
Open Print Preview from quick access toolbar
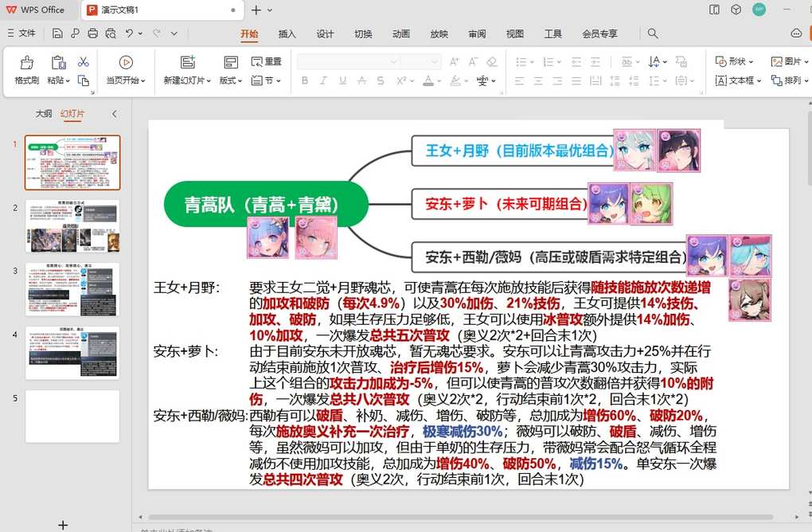coord(111,33)
